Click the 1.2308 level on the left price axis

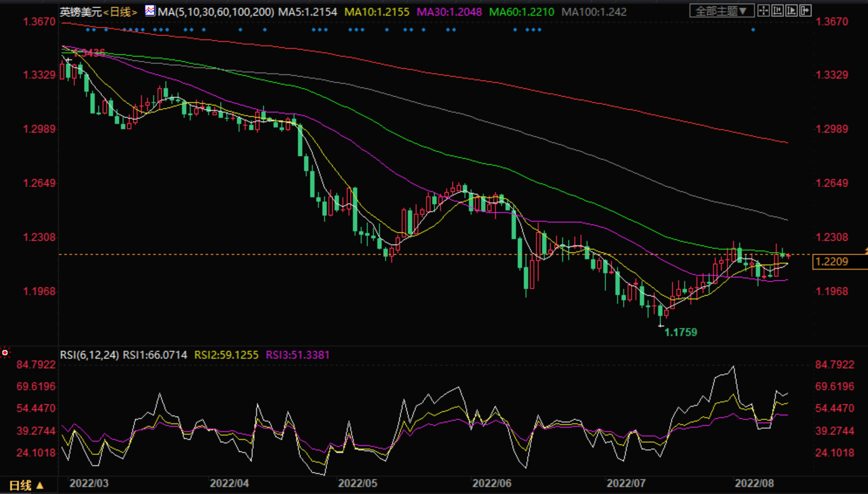[40, 237]
